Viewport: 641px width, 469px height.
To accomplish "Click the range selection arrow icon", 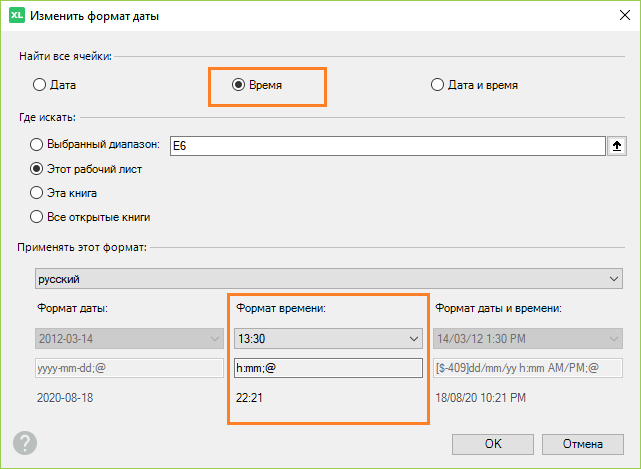I will 618,146.
